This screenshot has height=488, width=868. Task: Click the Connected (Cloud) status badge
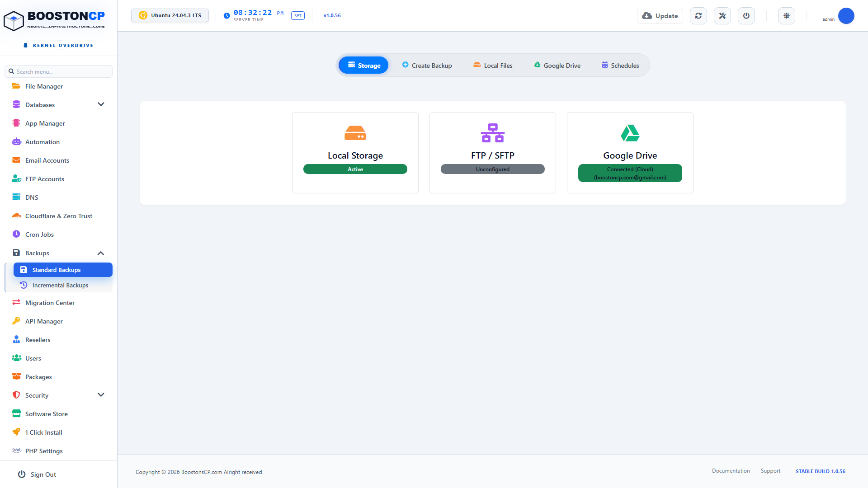630,174
